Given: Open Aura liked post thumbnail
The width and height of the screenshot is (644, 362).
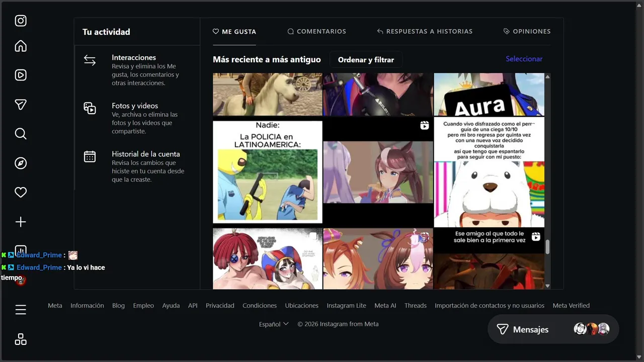Looking at the screenshot, I should click(x=489, y=95).
